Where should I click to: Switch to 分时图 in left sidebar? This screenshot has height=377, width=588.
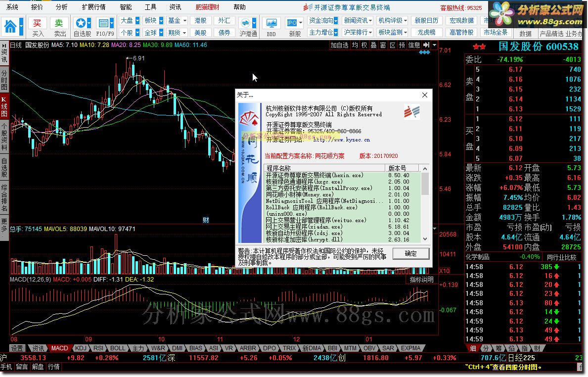(x=4, y=80)
